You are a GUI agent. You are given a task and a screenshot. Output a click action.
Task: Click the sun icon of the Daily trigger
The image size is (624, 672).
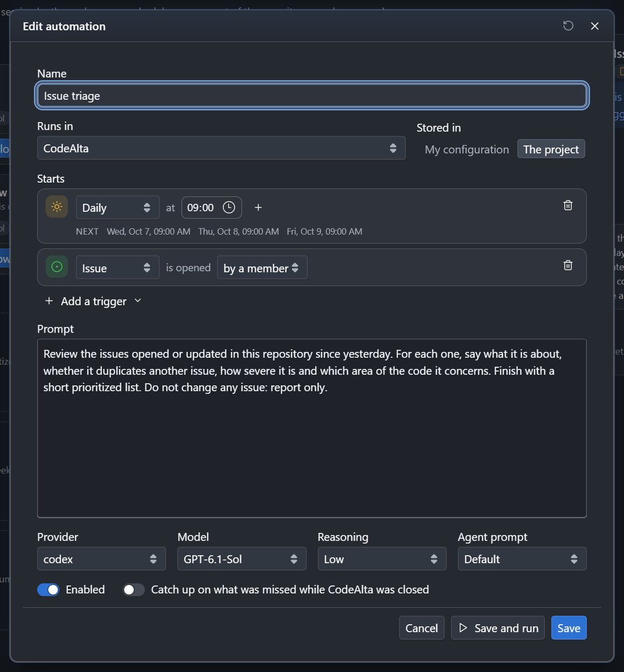[57, 207]
